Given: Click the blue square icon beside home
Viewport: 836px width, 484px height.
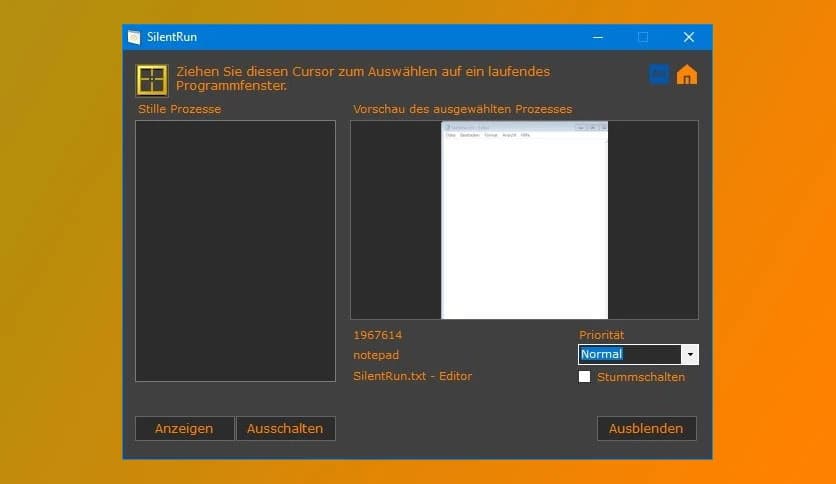Looking at the screenshot, I should [659, 74].
